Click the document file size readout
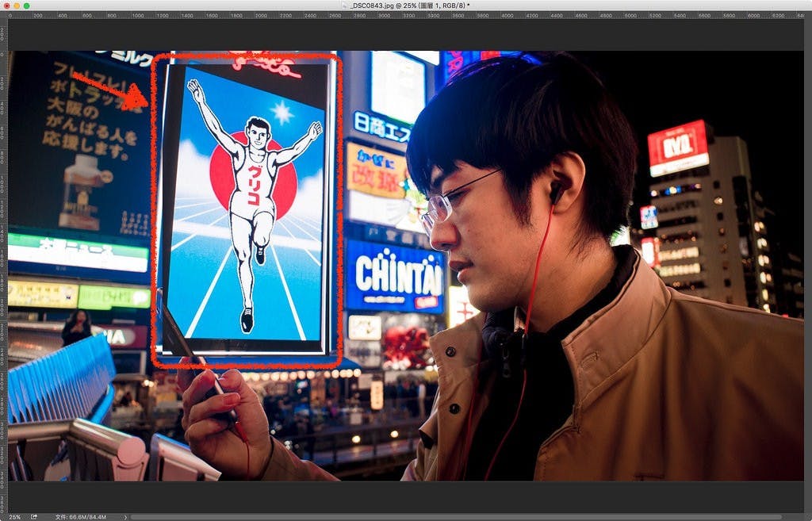The image size is (812, 521). [x=81, y=517]
